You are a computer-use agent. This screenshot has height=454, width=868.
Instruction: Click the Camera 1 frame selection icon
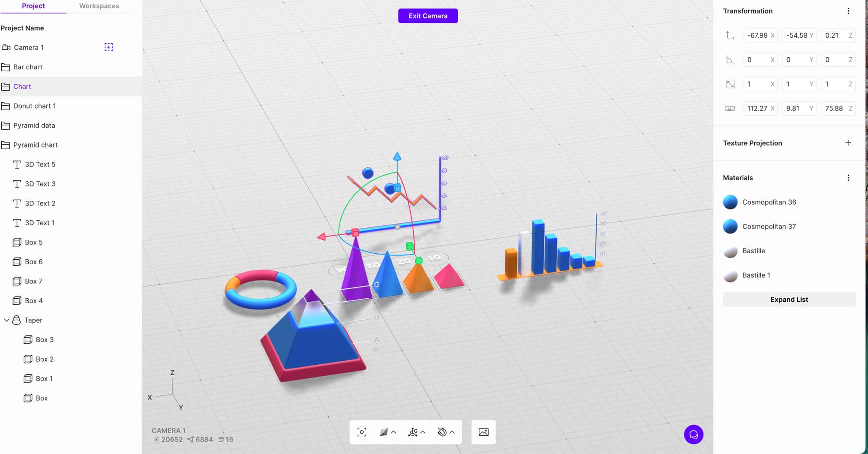click(x=108, y=47)
